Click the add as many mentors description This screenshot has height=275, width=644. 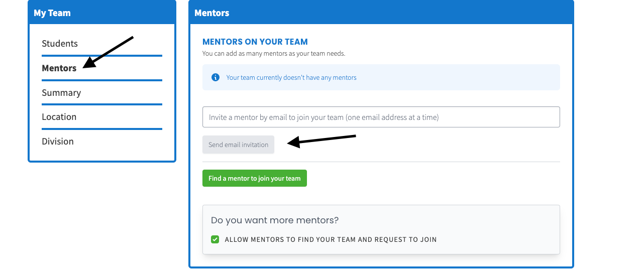(x=274, y=53)
